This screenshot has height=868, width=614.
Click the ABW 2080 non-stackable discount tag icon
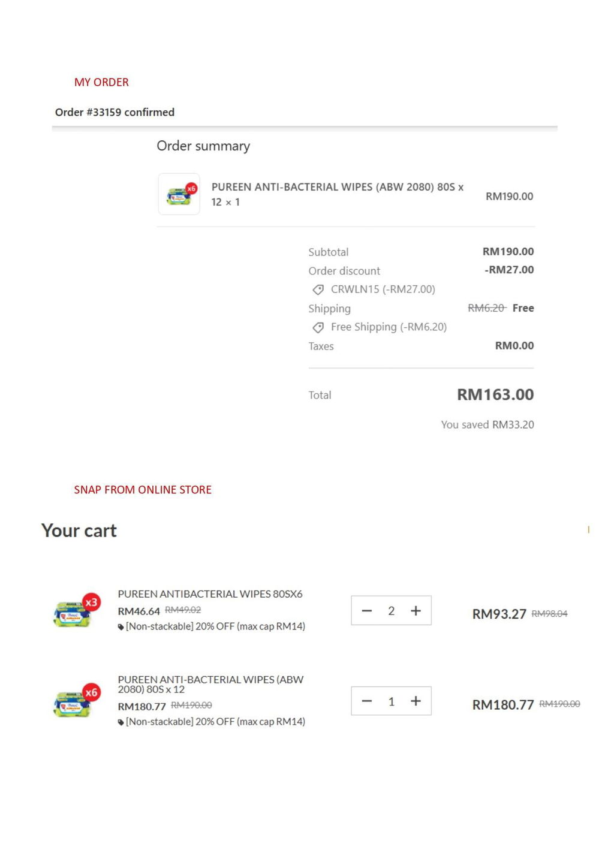click(x=121, y=722)
